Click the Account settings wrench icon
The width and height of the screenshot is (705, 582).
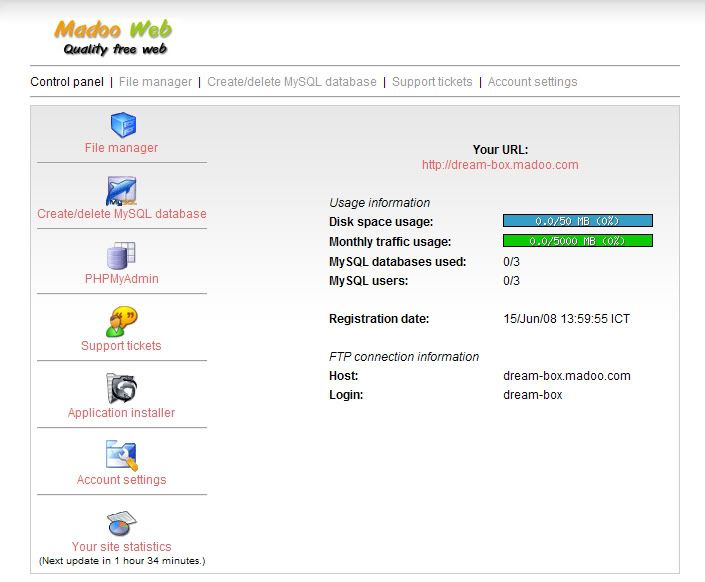[x=121, y=455]
